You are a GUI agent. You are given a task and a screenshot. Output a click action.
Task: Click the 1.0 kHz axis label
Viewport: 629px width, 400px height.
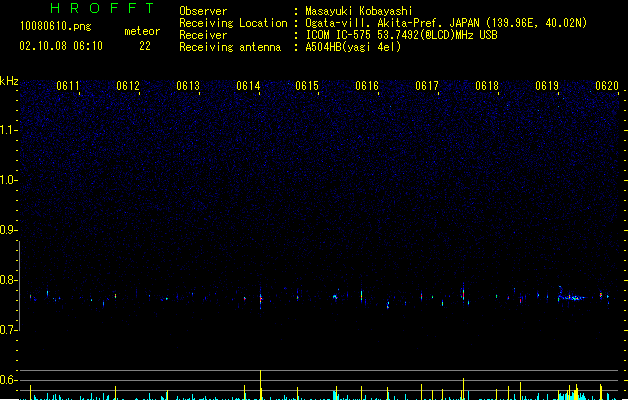coord(9,180)
